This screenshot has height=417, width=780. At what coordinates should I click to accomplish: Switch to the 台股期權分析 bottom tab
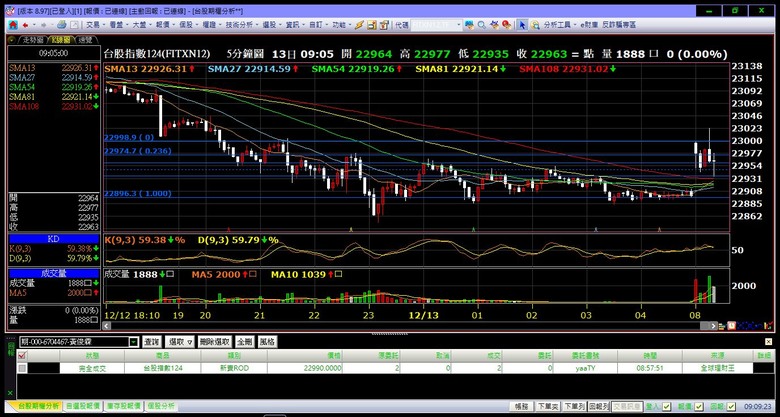pyautogui.click(x=39, y=407)
